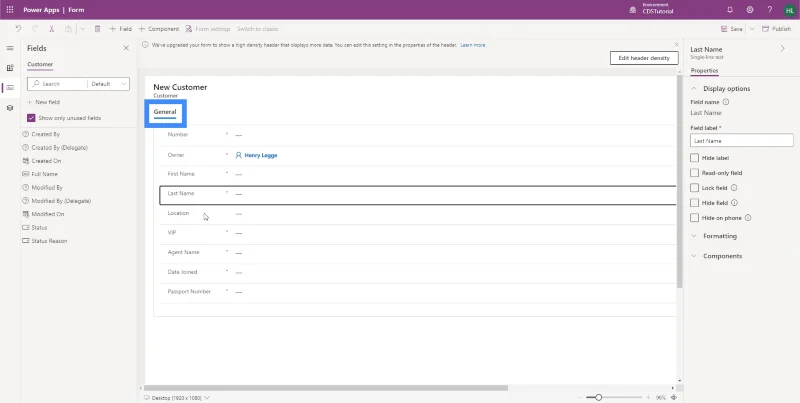The width and height of the screenshot is (800, 403).
Task: Select the General form tab
Action: click(x=165, y=112)
